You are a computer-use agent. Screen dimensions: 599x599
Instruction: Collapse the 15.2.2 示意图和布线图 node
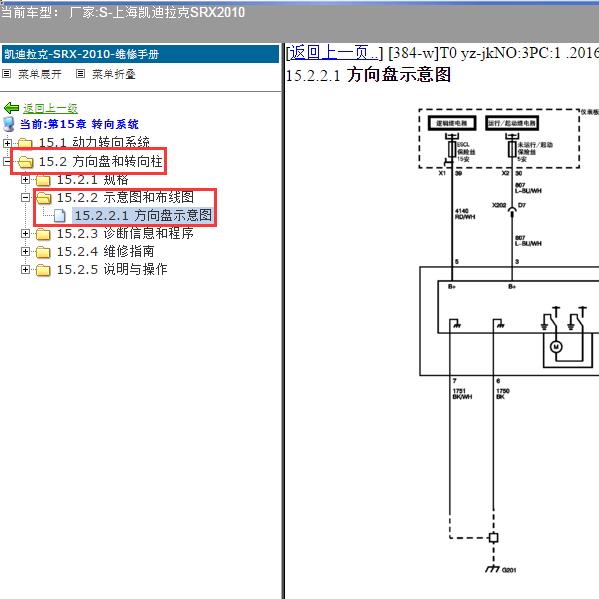pyautogui.click(x=25, y=198)
